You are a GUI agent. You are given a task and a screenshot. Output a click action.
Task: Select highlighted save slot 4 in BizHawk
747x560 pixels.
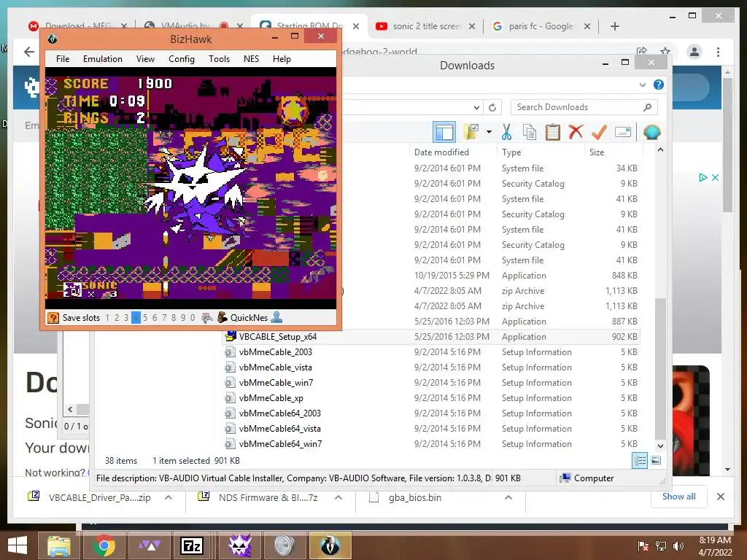click(x=136, y=318)
